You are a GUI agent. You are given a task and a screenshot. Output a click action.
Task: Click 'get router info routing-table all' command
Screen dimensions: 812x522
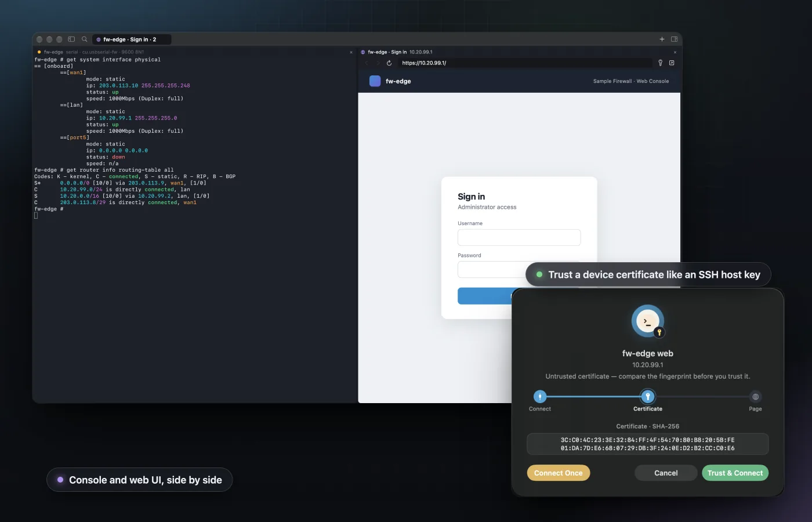120,170
